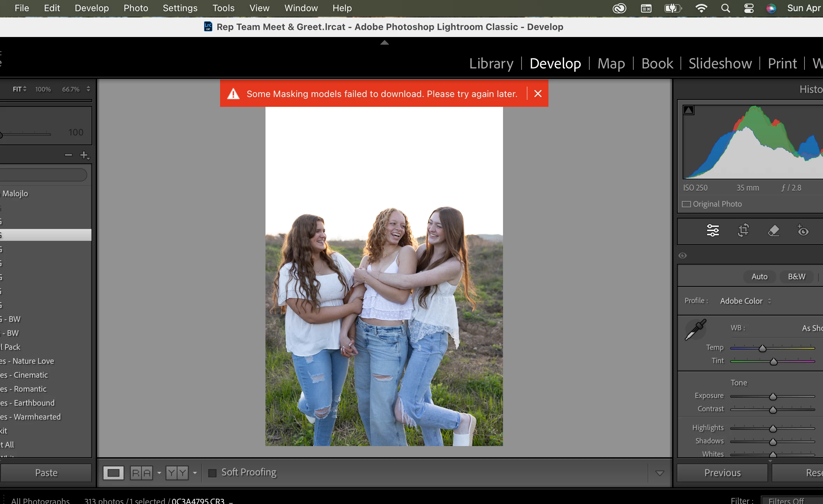Pick the White Balance eyedropper
The width and height of the screenshot is (823, 504).
(x=695, y=329)
